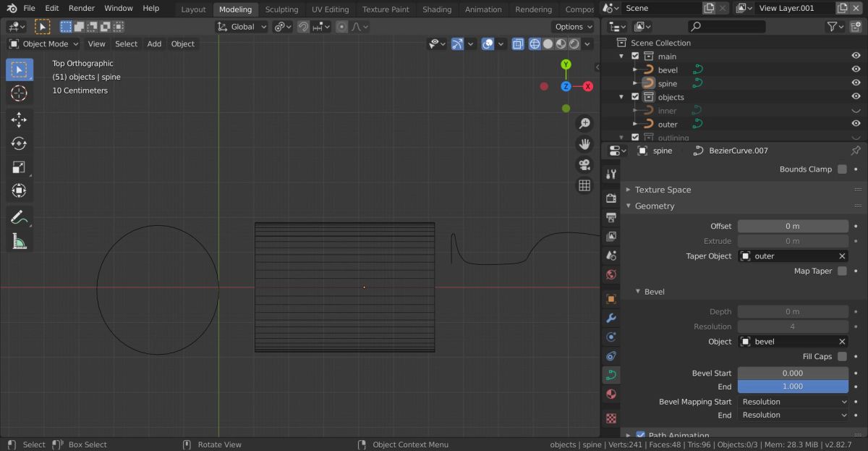
Task: Select the Rotate tool
Action: [19, 144]
